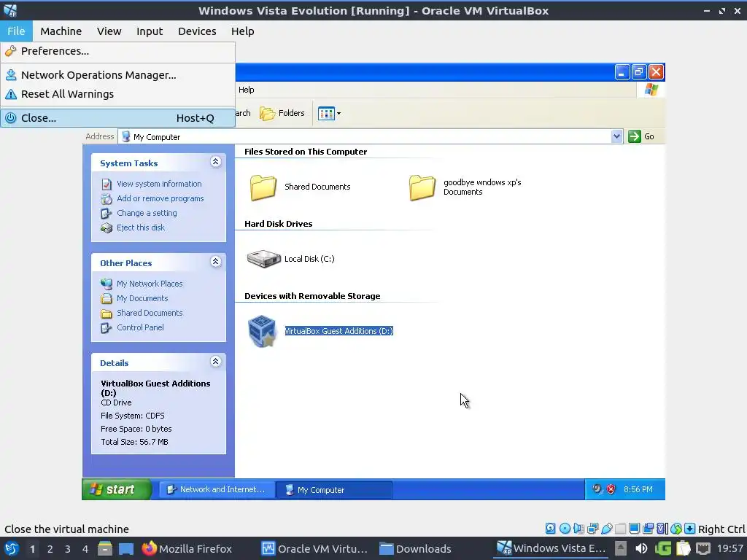Click Change a setting link

coord(147,214)
